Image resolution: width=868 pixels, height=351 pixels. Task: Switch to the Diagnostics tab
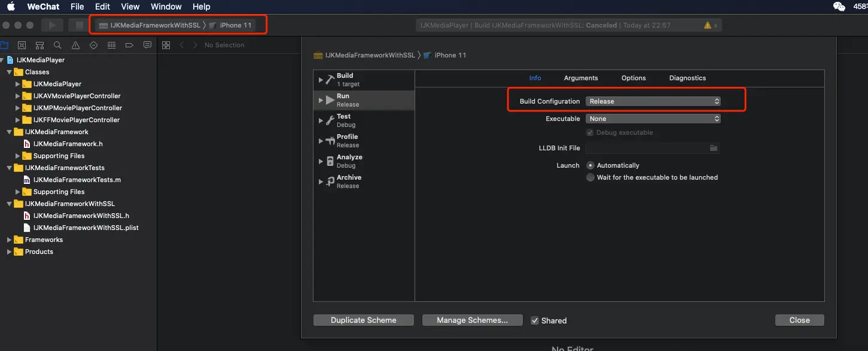pos(687,78)
